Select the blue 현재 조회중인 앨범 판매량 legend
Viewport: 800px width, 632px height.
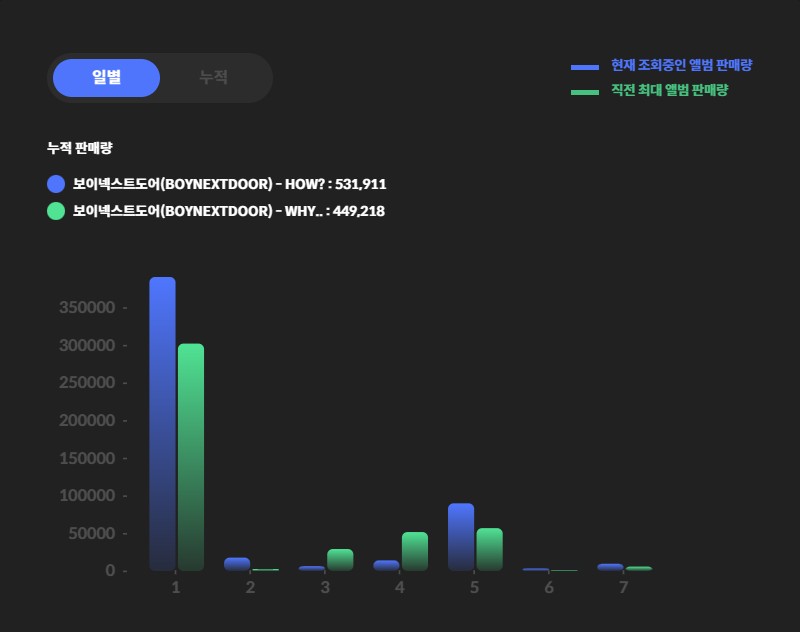(x=682, y=65)
